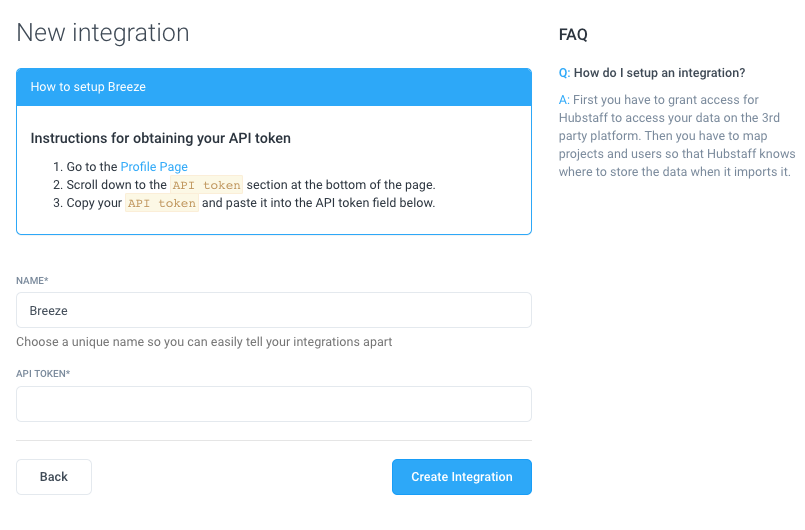Click the Back button
The height and width of the screenshot is (530, 805).
coord(54,477)
